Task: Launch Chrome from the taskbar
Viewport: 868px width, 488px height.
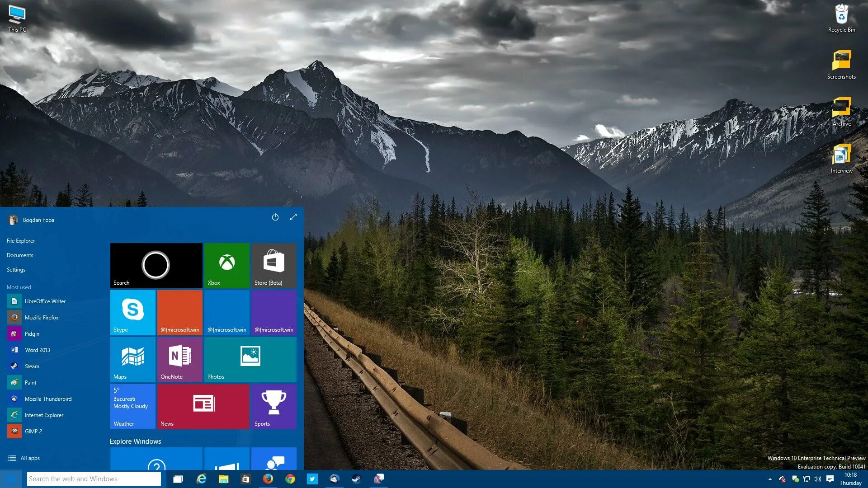Action: [290, 479]
